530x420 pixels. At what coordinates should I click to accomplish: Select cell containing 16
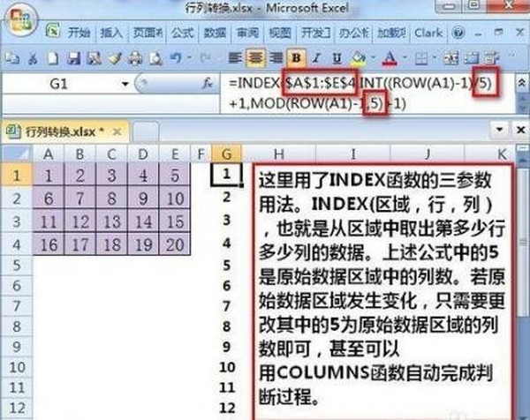49,244
